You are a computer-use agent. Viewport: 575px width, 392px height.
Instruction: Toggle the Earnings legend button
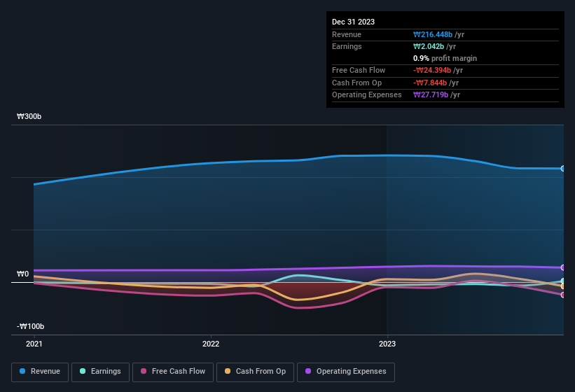[100, 372]
